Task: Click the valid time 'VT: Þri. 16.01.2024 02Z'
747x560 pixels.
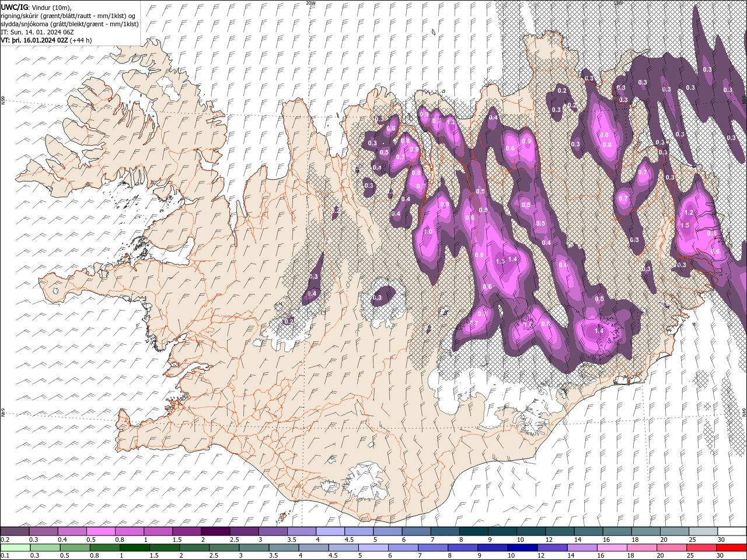Action: click(x=34, y=40)
